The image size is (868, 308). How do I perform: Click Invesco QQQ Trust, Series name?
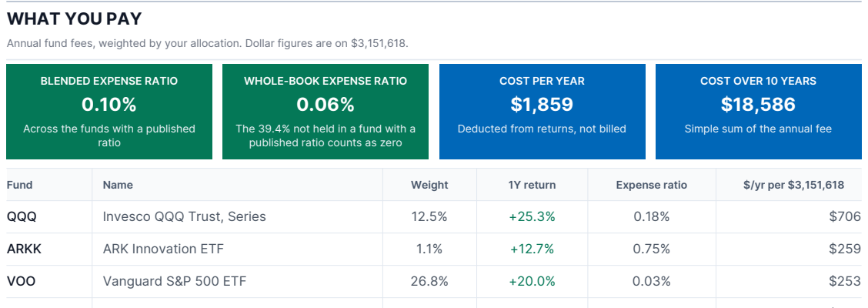pos(185,217)
